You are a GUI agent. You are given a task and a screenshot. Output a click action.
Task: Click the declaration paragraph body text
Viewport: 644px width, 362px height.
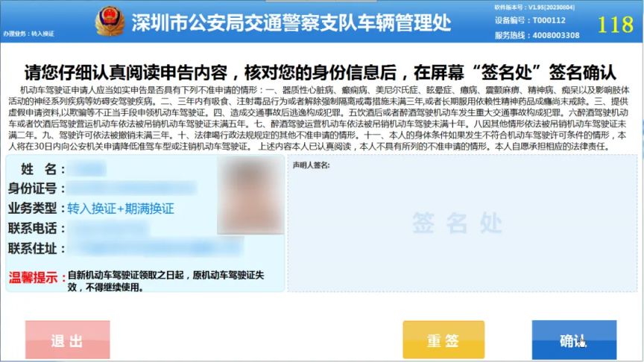point(319,118)
